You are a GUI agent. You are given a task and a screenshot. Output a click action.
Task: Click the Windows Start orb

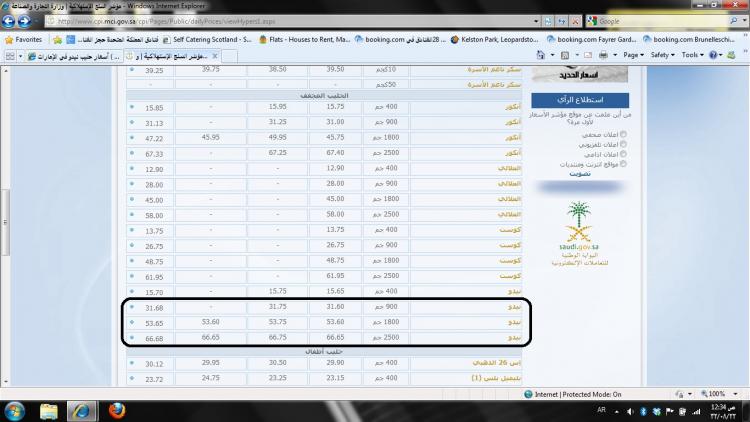click(x=15, y=410)
